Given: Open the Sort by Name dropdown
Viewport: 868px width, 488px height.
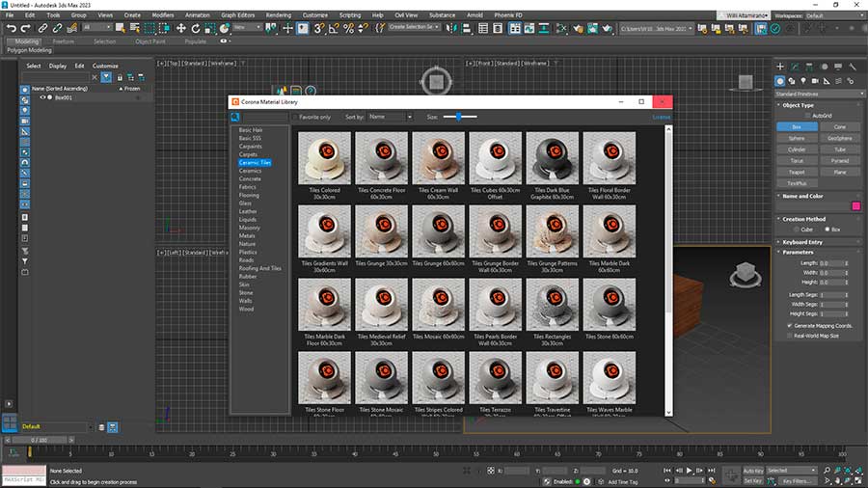Looking at the screenshot, I should pos(389,117).
